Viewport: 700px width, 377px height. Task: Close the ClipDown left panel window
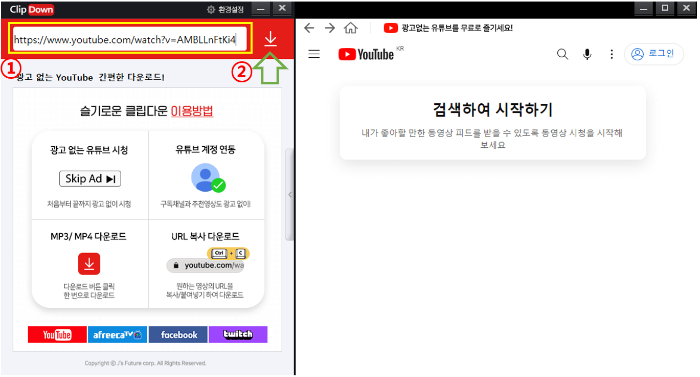282,8
